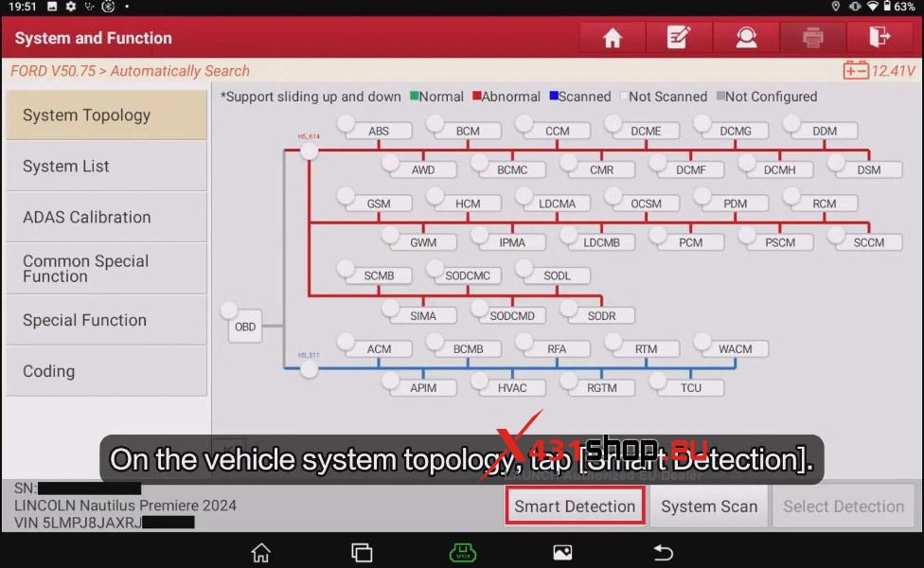Tap the green VCI connector icon
The height and width of the screenshot is (568, 924).
[x=463, y=553]
